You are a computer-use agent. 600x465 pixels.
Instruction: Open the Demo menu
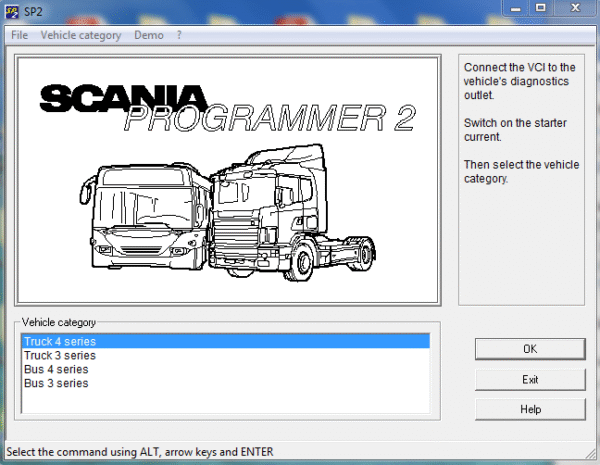coord(149,35)
